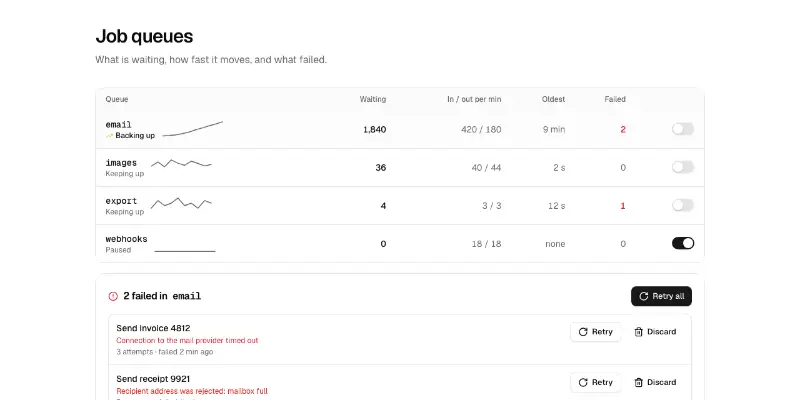Click the Send invoice 4812 title
The height and width of the screenshot is (400, 800).
click(x=153, y=328)
